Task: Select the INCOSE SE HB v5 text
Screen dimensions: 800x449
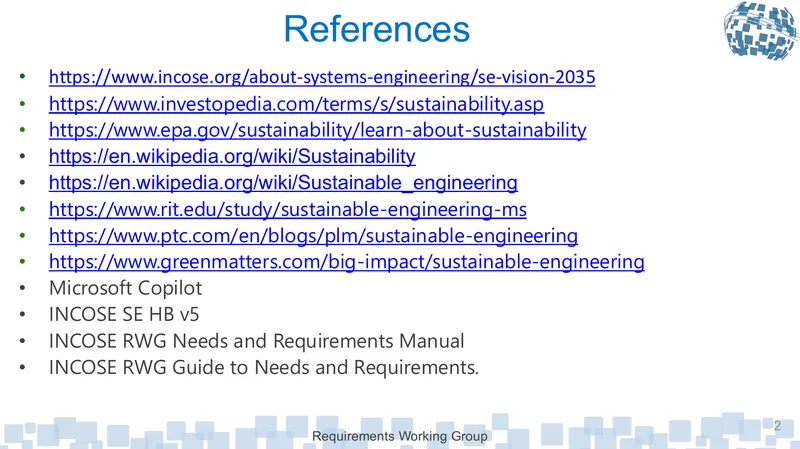Action: pos(124,314)
